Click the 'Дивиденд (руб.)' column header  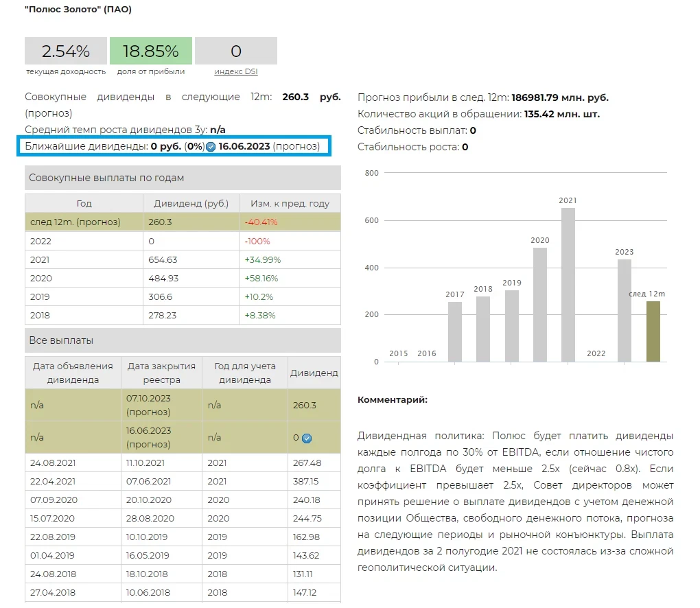(x=191, y=203)
